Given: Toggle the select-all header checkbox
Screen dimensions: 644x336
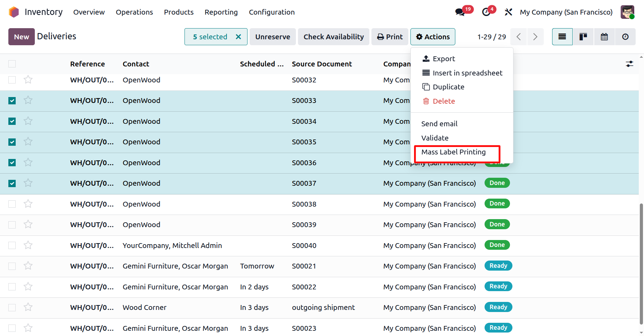Looking at the screenshot, I should tap(12, 64).
